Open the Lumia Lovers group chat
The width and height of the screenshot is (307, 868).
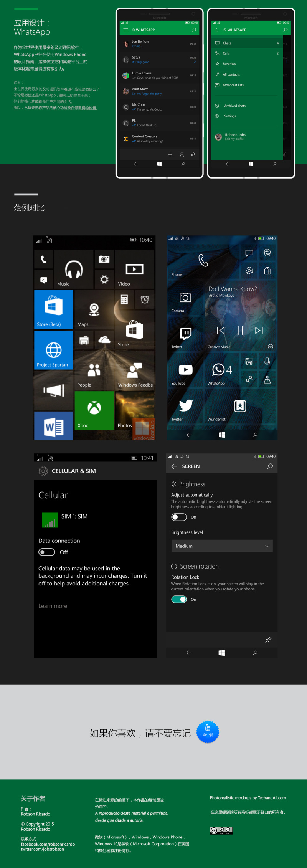pos(160,75)
